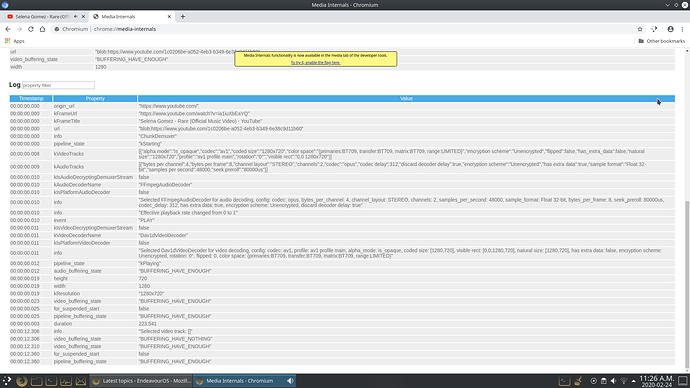This screenshot has height=388, width=690.
Task: Expand hidden system tray icons arrow
Action: click(x=634, y=381)
